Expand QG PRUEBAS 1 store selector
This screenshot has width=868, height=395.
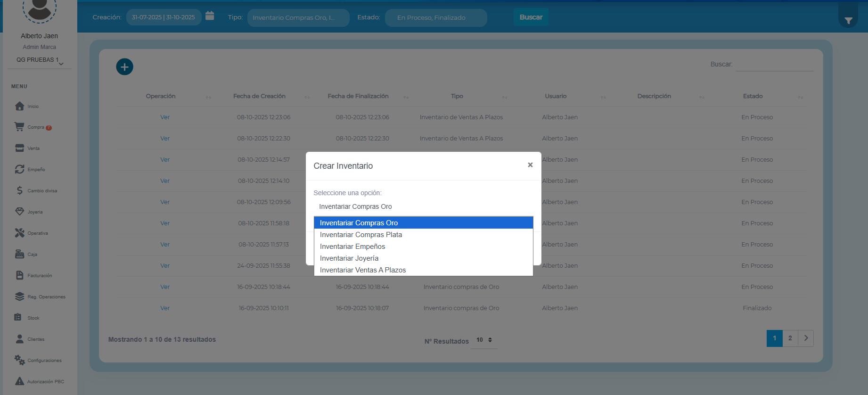[x=40, y=60]
